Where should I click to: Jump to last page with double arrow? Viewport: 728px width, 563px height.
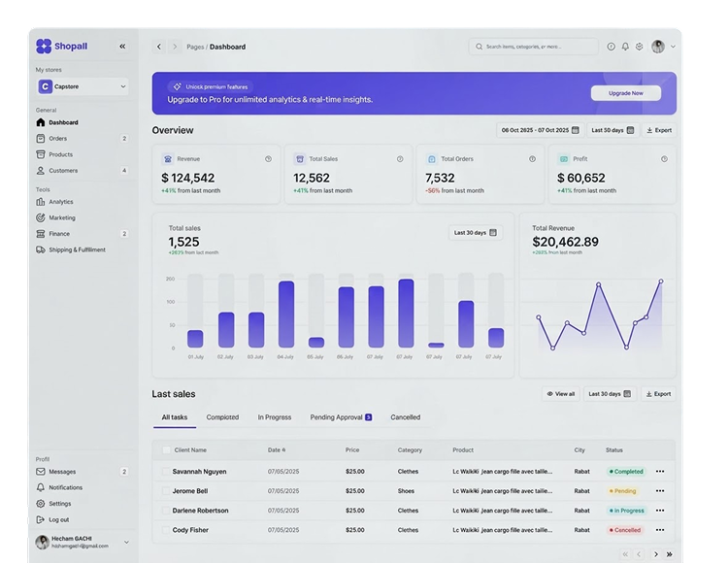click(670, 554)
